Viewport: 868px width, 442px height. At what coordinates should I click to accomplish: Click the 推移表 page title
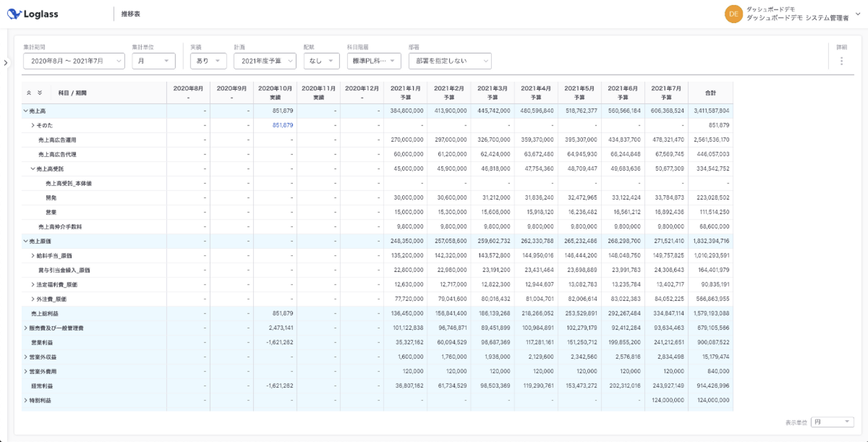coord(131,14)
